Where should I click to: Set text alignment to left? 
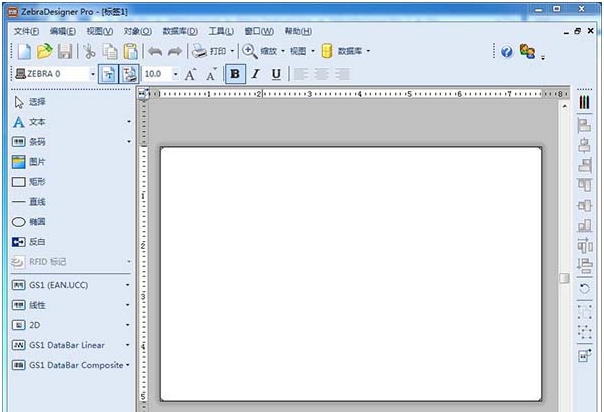pos(300,74)
